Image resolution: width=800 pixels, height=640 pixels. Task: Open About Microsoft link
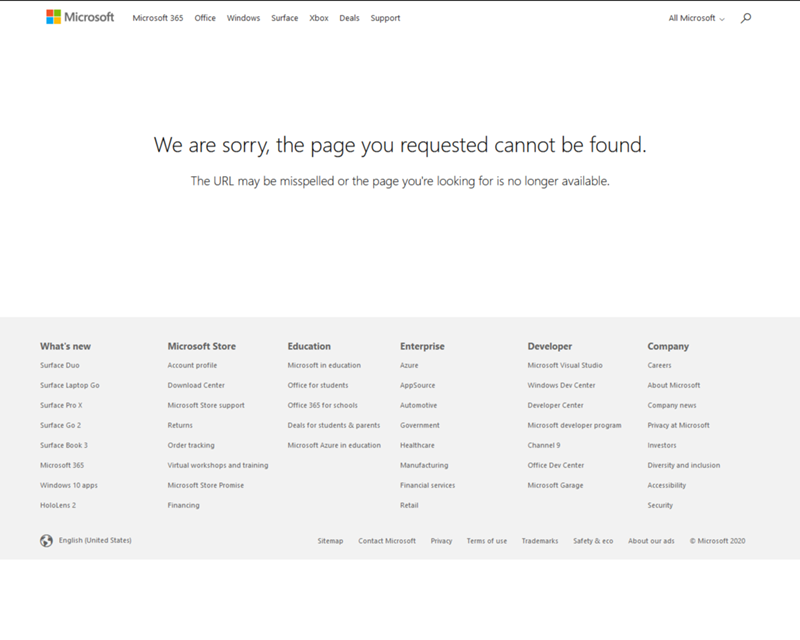pyautogui.click(x=674, y=385)
